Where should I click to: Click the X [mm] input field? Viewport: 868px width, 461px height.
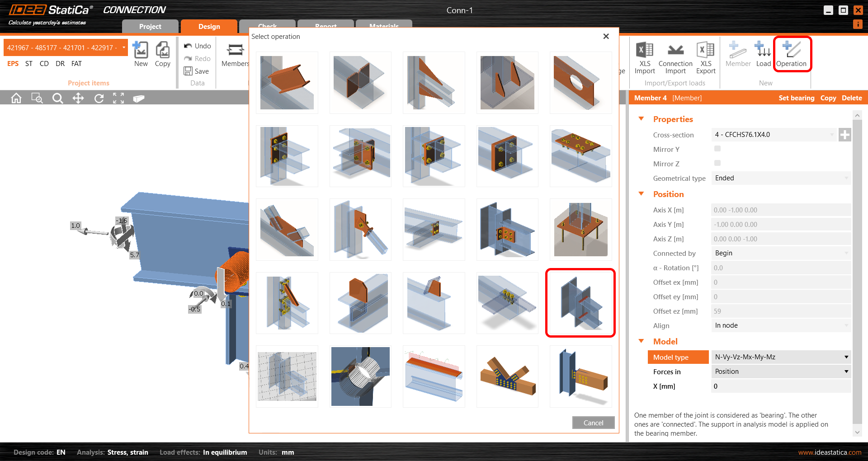781,386
